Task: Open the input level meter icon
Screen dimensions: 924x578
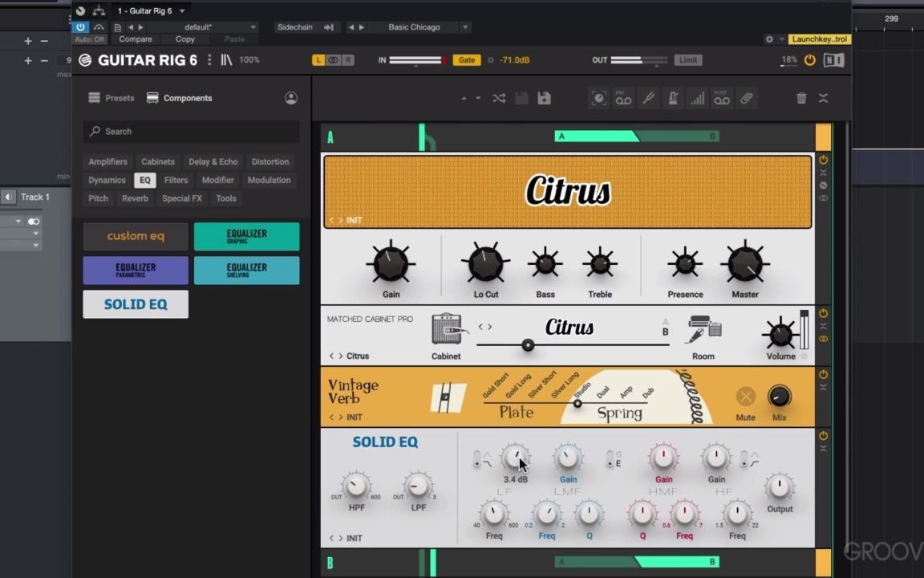Action: [697, 98]
